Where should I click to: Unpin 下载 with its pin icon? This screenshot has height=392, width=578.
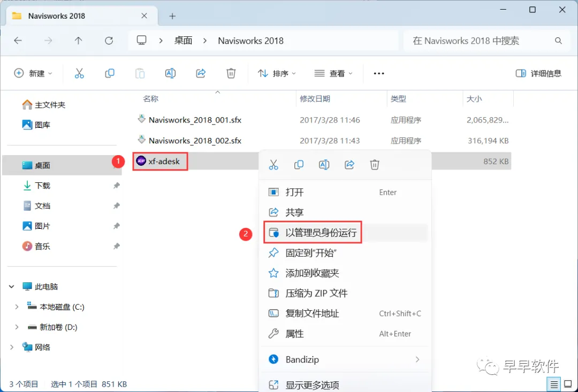(x=117, y=186)
